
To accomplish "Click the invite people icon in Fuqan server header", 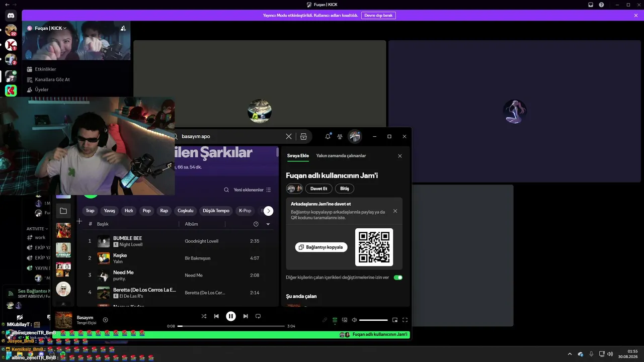I will 123,28.
